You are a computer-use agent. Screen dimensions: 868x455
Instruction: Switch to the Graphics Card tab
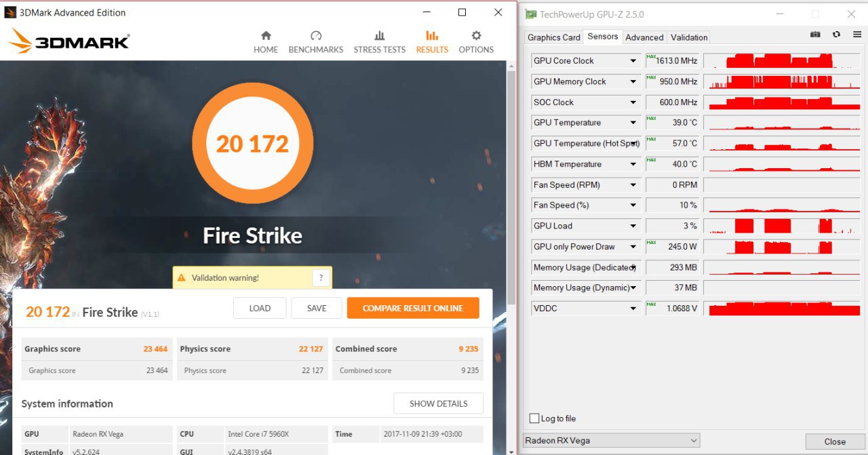tap(554, 37)
